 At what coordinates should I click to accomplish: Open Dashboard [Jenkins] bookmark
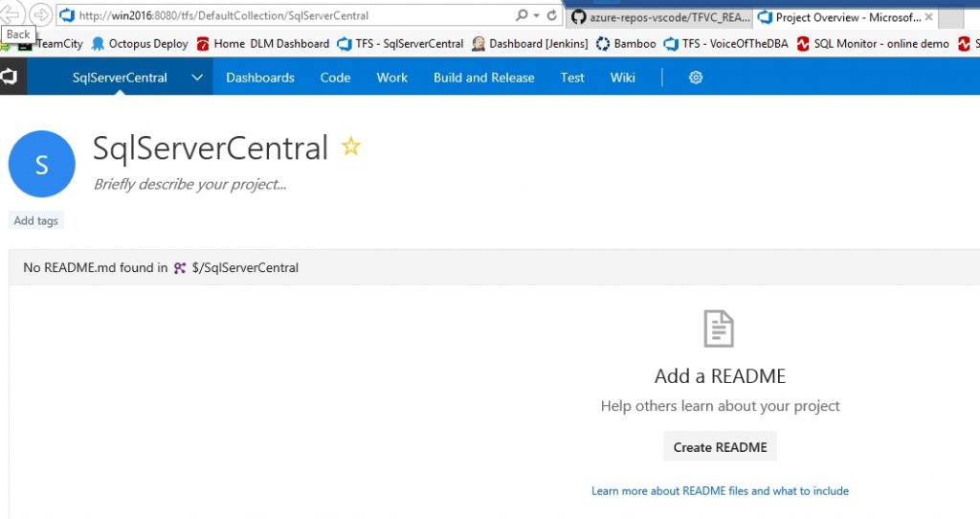tap(530, 44)
